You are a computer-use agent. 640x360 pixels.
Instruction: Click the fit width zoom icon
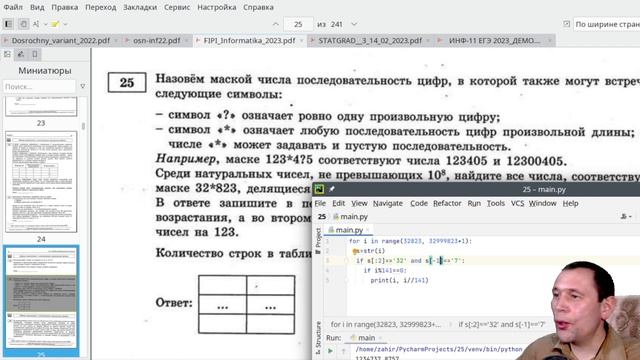[567, 24]
